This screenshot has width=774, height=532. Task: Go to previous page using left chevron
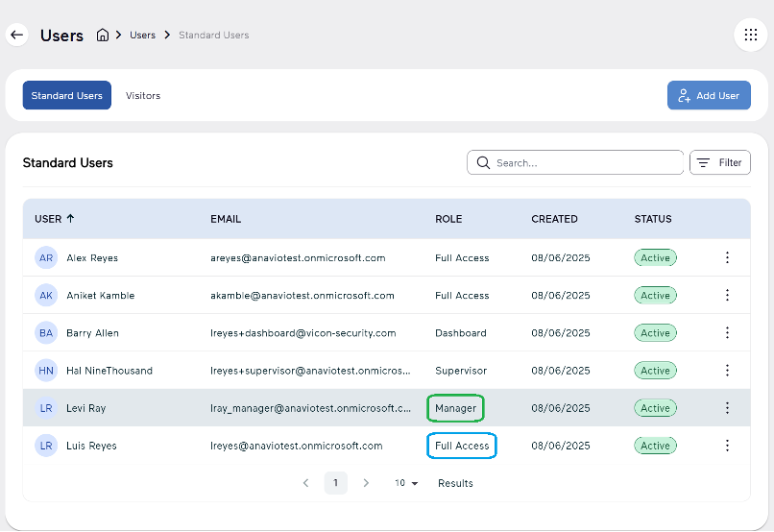(x=305, y=483)
